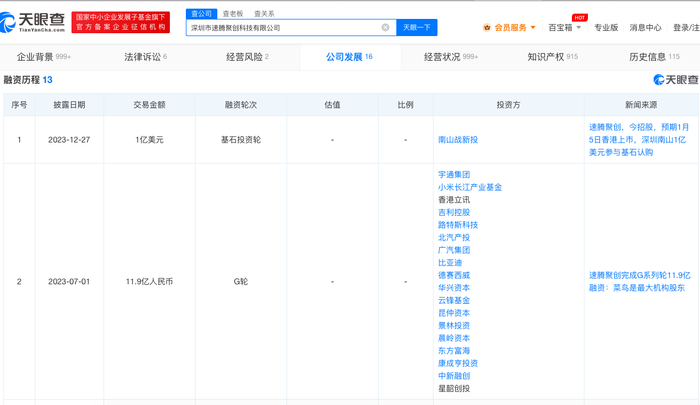Open investor 昆仲资本

454,313
